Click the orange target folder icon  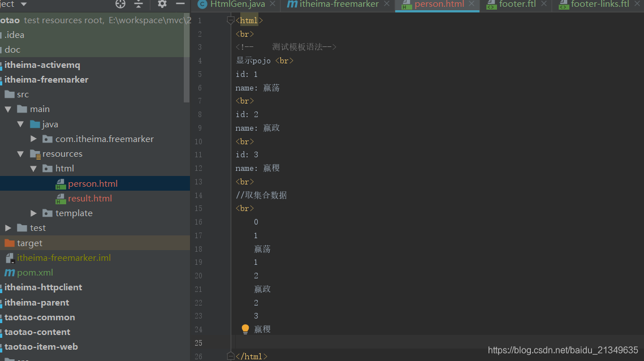pos(10,243)
